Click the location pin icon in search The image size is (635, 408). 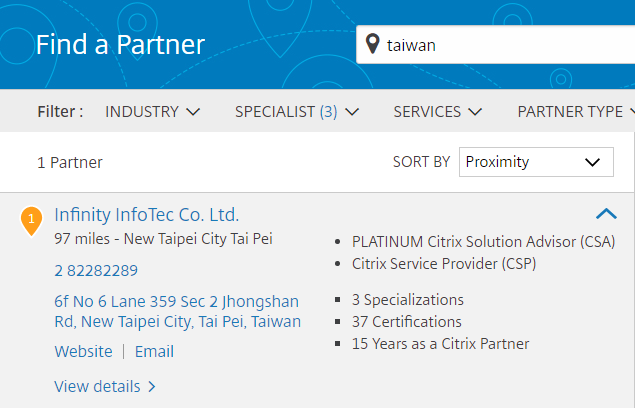pos(373,45)
